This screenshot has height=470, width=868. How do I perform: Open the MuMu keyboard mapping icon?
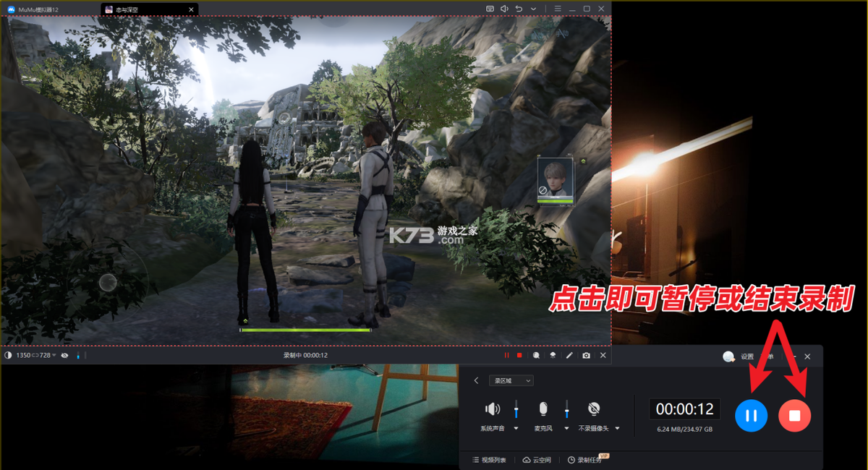click(490, 9)
